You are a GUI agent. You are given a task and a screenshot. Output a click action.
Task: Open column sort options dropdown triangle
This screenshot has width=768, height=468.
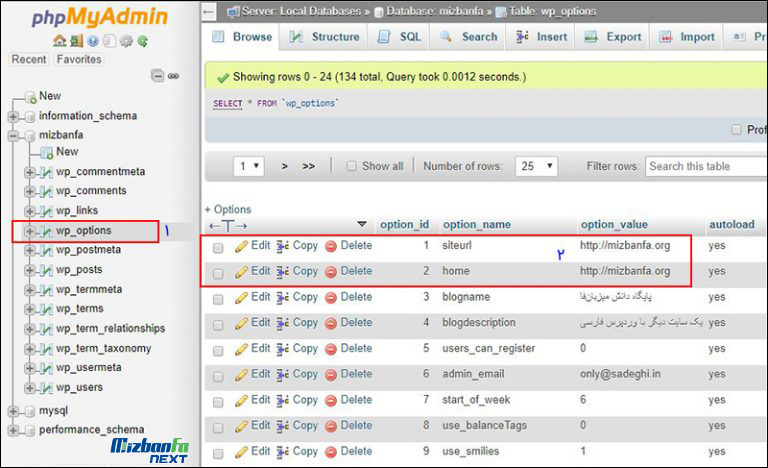tap(362, 224)
